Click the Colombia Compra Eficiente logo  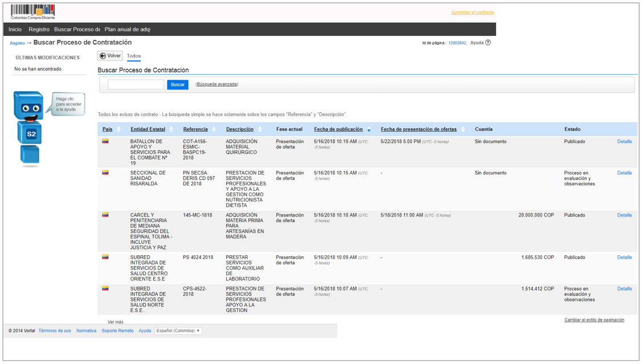click(33, 12)
